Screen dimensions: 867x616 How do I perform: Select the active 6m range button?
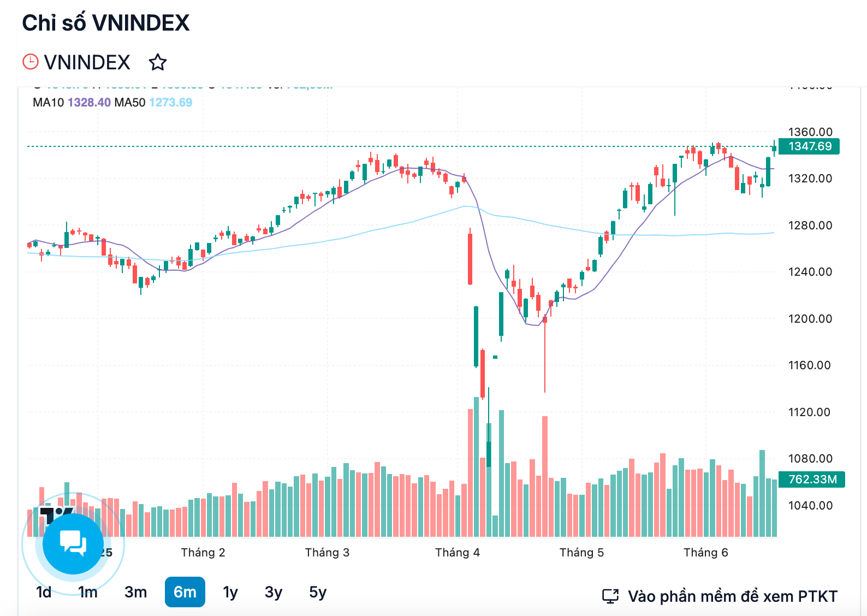pos(185,592)
